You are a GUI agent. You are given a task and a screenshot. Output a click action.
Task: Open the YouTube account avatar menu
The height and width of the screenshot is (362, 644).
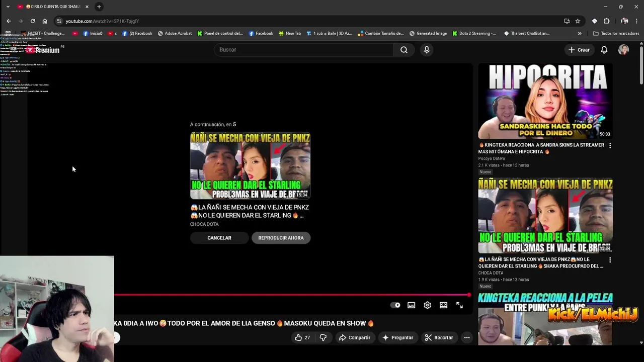pos(623,50)
